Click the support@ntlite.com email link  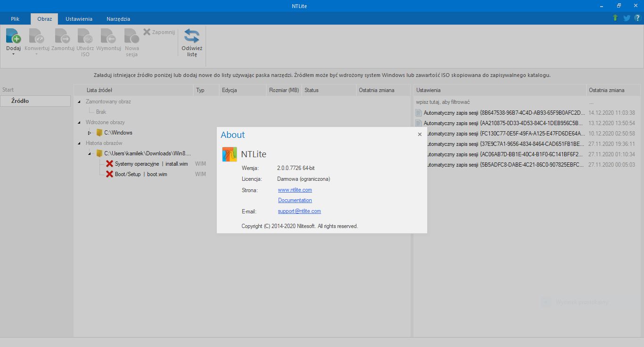(299, 211)
